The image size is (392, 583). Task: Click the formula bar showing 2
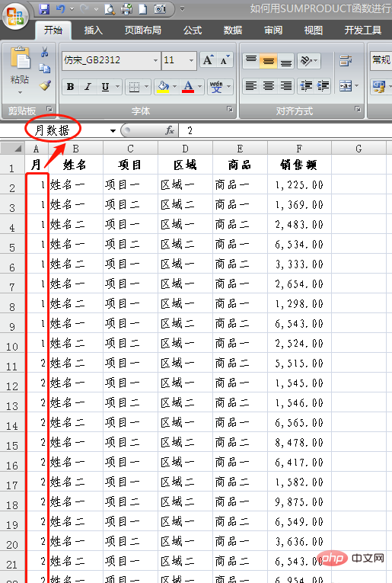tap(285, 130)
